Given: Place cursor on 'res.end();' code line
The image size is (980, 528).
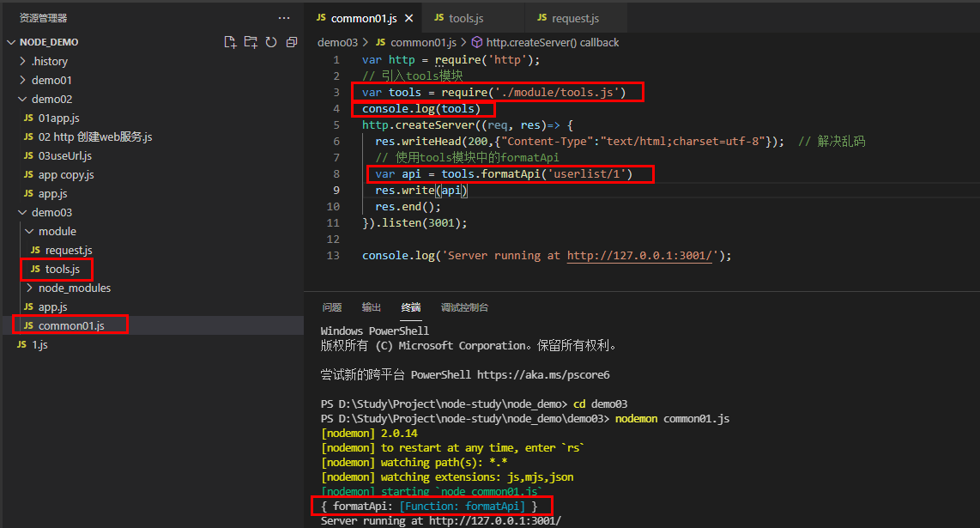Looking at the screenshot, I should (x=408, y=206).
